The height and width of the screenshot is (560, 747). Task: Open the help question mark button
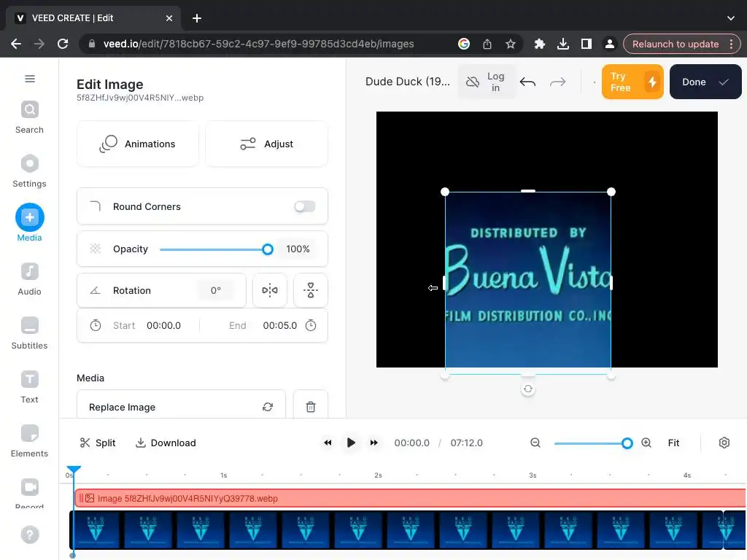tap(29, 534)
